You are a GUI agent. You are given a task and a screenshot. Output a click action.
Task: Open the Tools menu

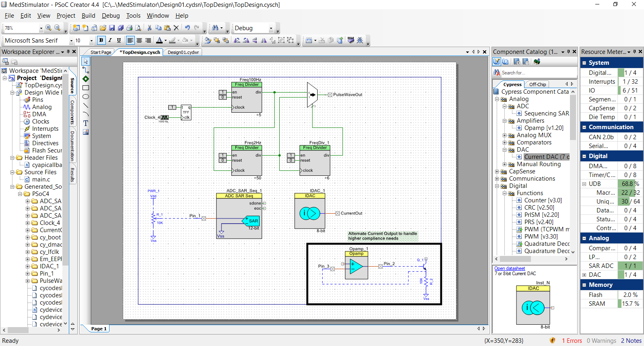(133, 16)
